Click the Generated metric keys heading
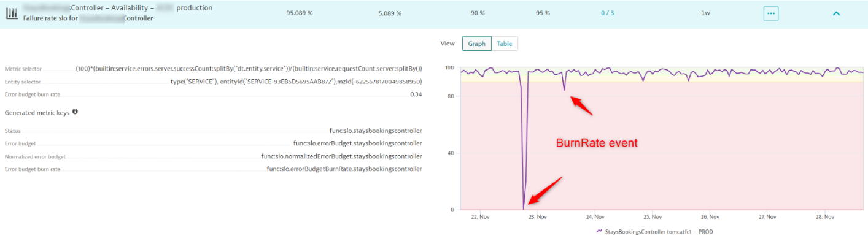This screenshot has width=868, height=241. point(37,113)
